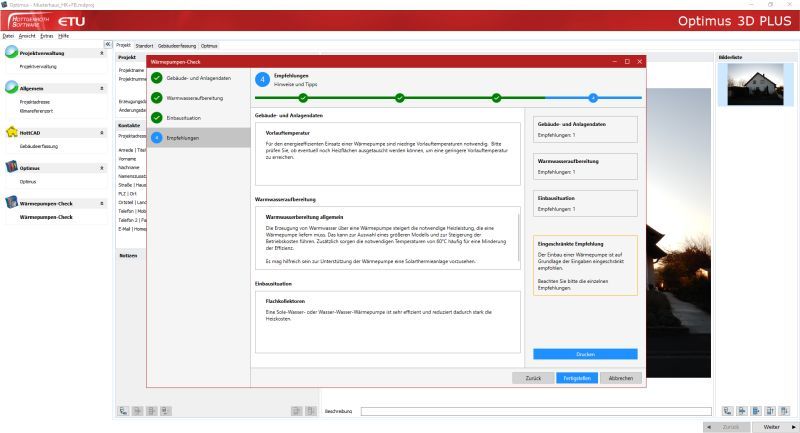The image size is (800, 433).
Task: Collapse the Projektverwaltung sidebar group
Action: tap(101, 52)
